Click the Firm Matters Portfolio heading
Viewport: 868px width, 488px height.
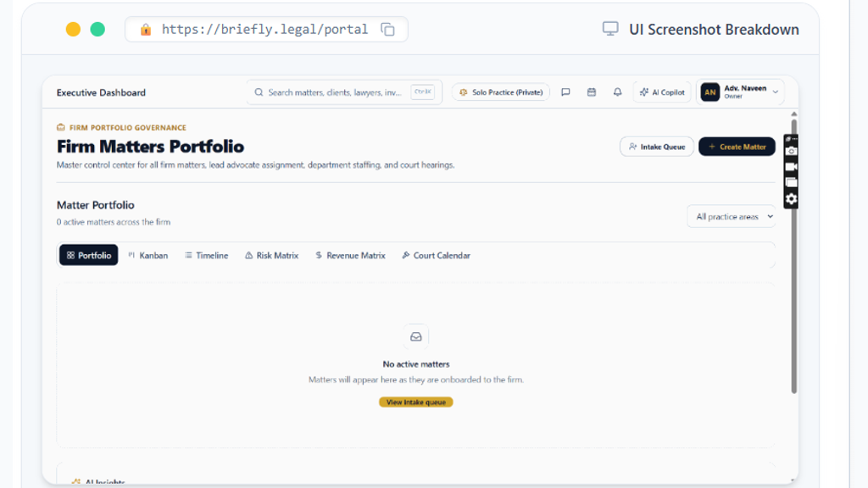click(150, 147)
